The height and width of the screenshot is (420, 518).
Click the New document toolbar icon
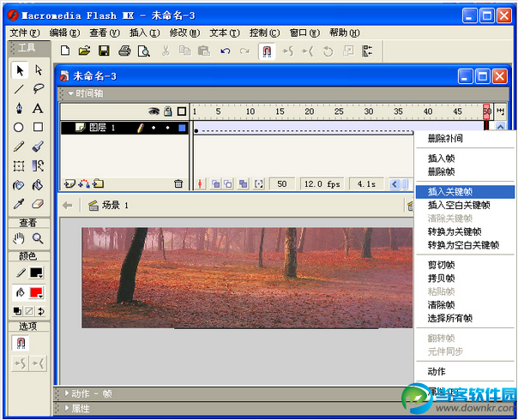point(65,51)
